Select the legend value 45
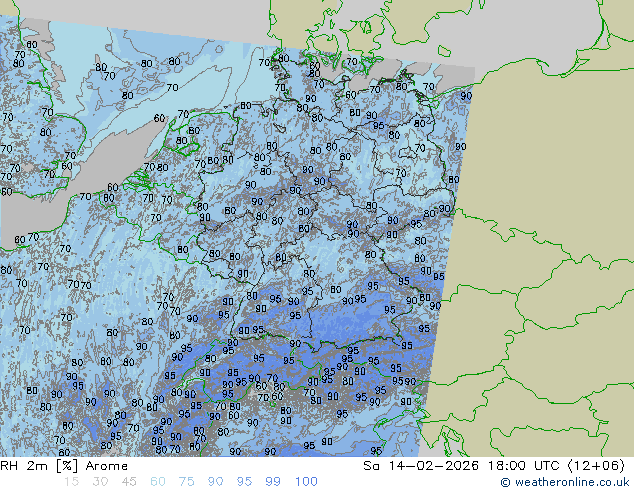 (x=129, y=482)
